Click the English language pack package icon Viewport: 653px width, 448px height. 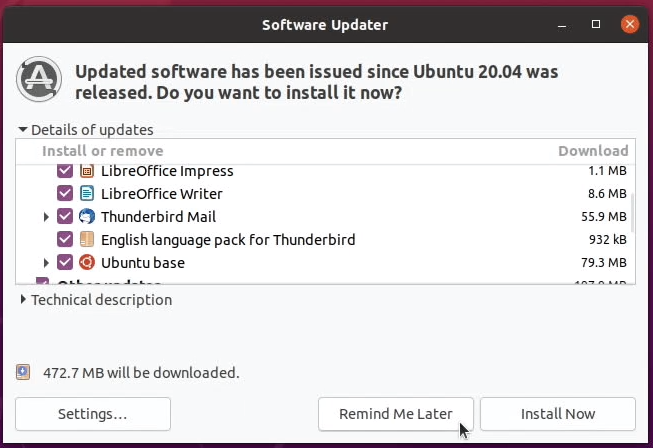[87, 239]
